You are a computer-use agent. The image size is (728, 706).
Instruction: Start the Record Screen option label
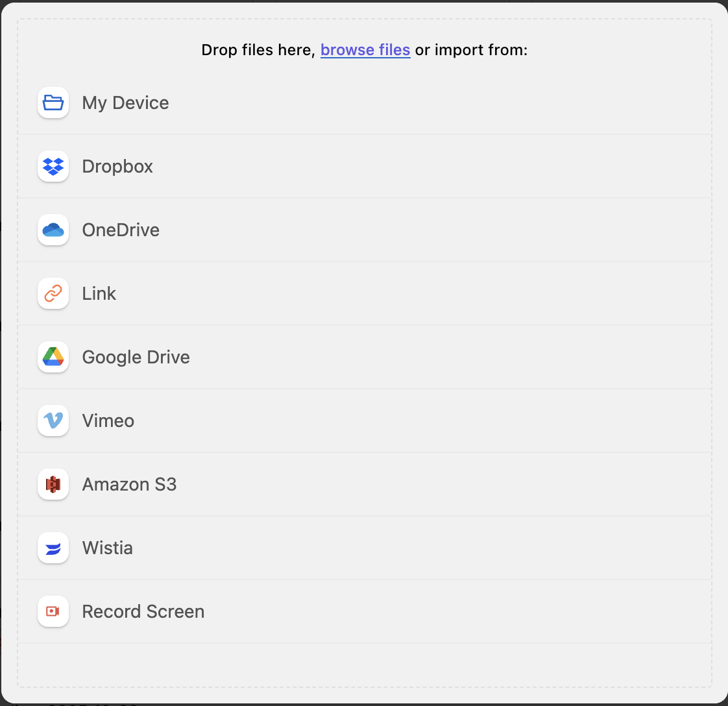(x=143, y=612)
